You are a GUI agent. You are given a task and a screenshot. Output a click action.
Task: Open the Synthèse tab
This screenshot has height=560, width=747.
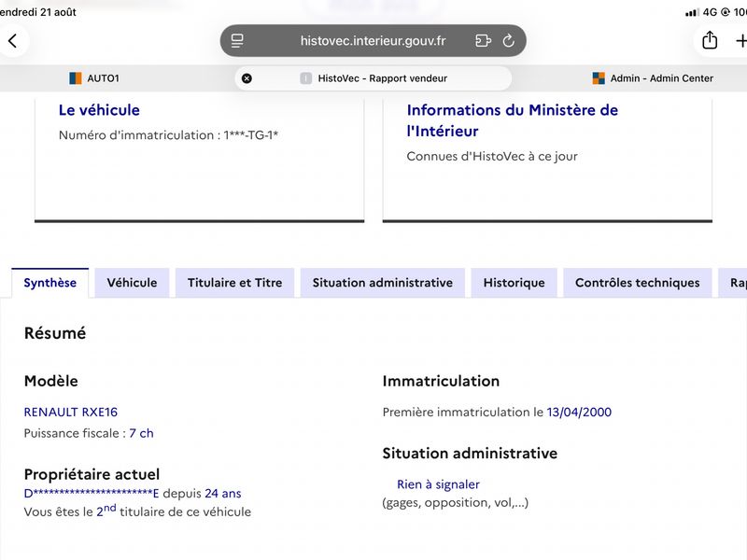(50, 283)
